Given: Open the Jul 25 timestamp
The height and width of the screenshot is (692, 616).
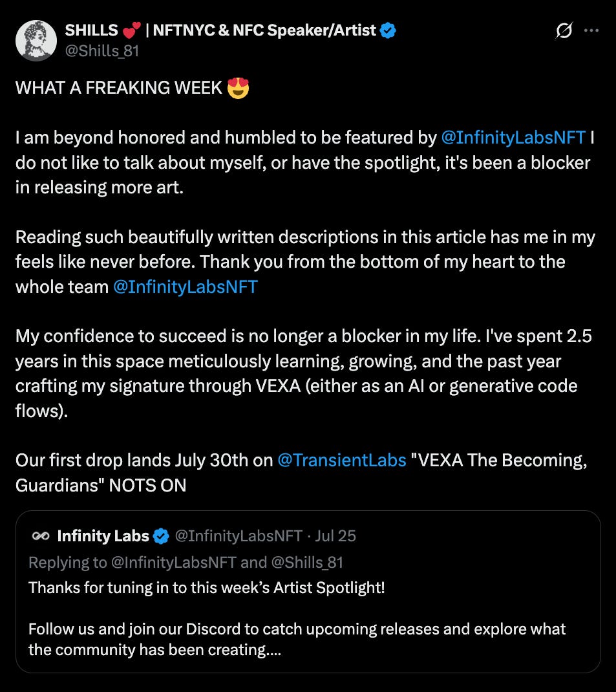Looking at the screenshot, I should coord(335,535).
